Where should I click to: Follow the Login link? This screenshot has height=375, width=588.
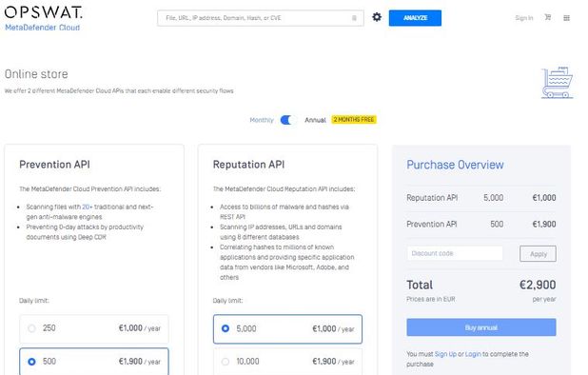[473, 354]
